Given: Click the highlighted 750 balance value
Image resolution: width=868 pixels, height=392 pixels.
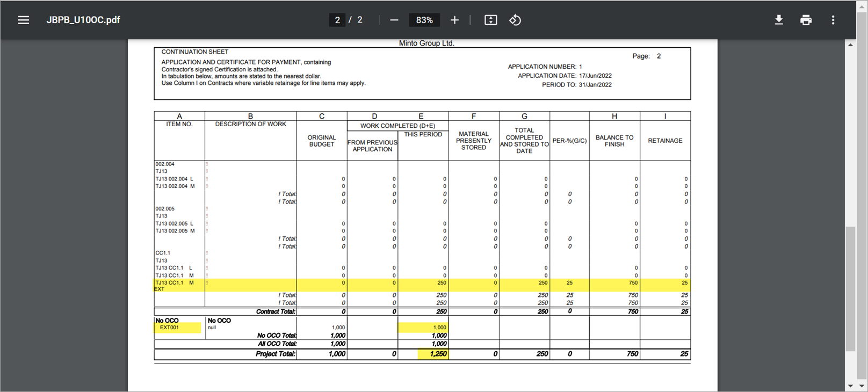Looking at the screenshot, I should click(633, 282).
